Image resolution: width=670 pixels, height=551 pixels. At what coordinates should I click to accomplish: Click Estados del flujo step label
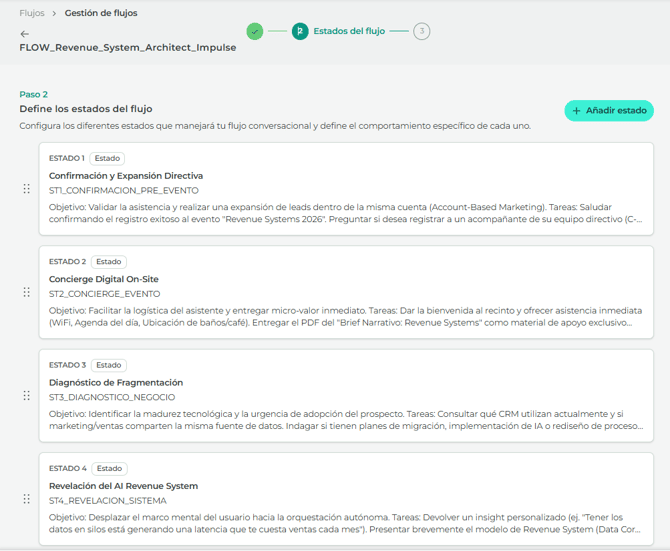[349, 32]
